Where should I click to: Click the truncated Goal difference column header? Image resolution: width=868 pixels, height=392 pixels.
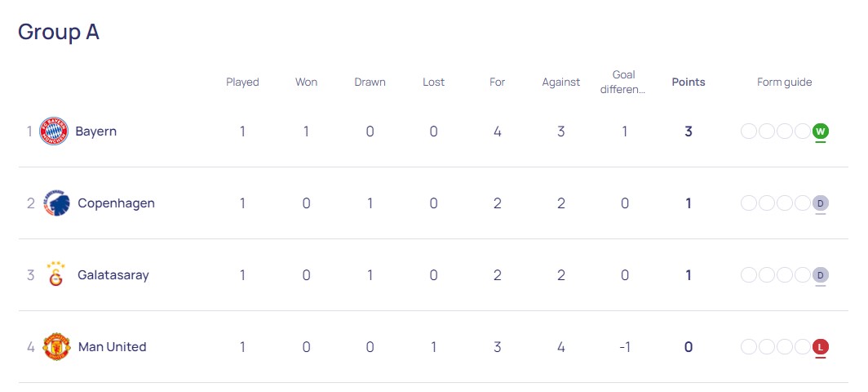click(623, 82)
